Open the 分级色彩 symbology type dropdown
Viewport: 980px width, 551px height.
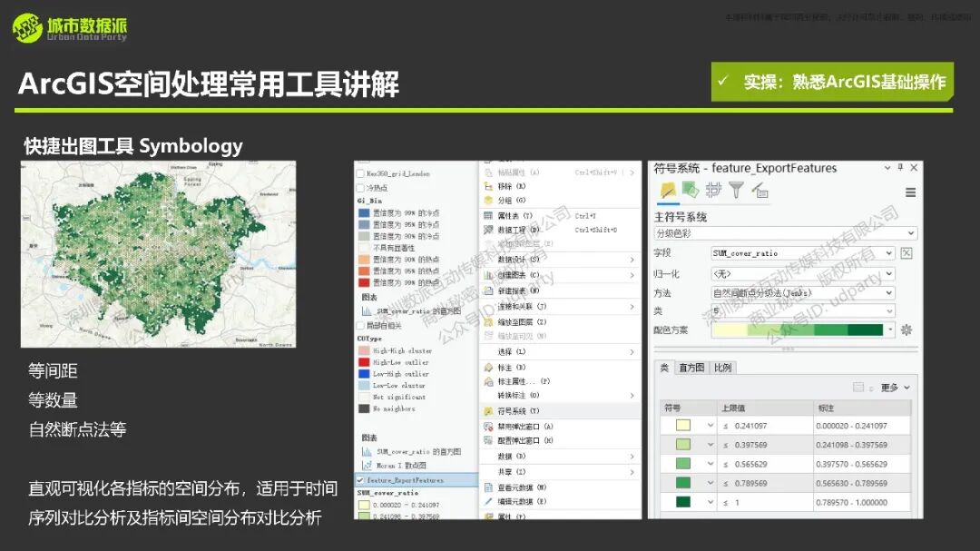coord(785,233)
